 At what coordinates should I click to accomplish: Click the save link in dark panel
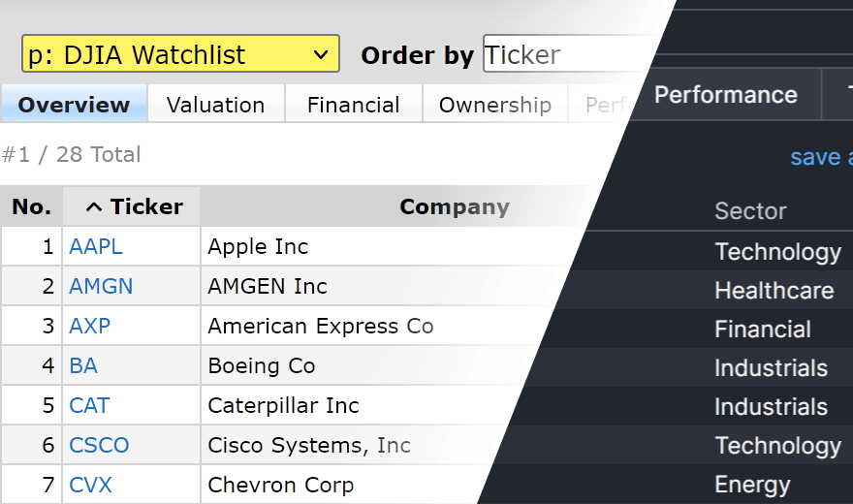tap(820, 158)
